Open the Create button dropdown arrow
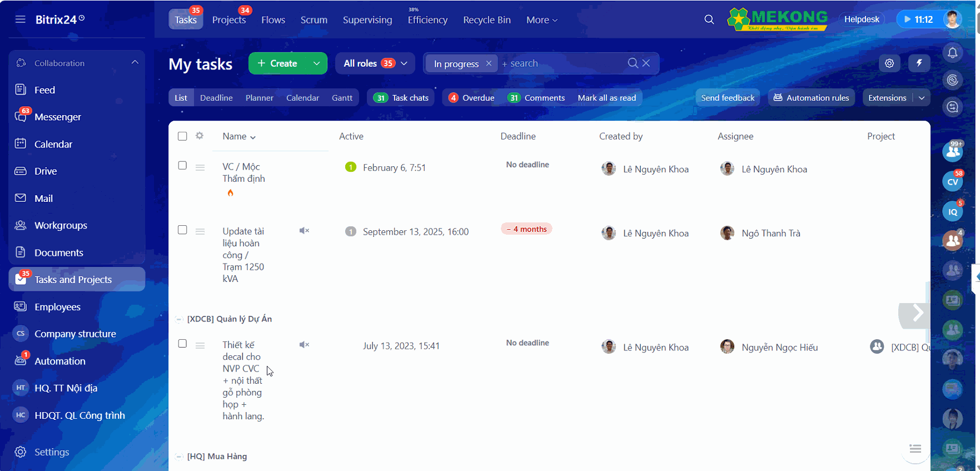This screenshot has width=980, height=471. coord(316,63)
